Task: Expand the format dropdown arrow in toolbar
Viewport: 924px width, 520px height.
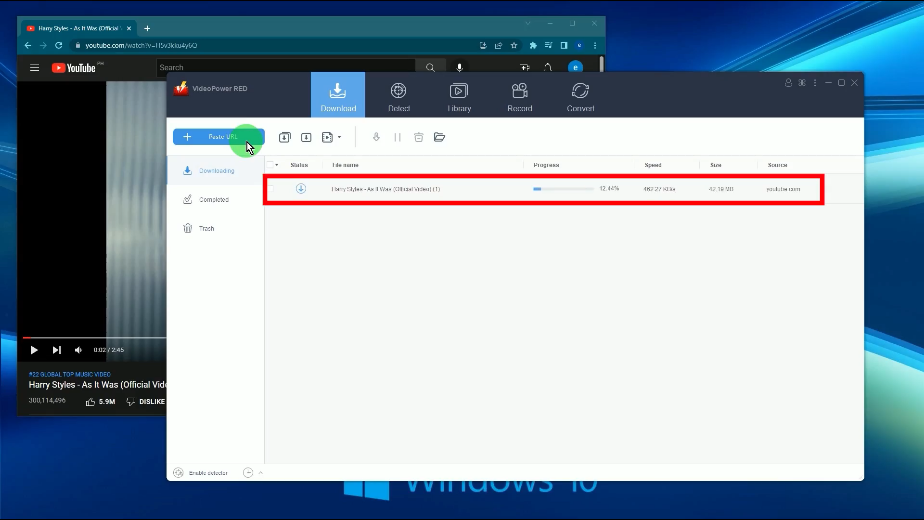Action: tap(339, 137)
